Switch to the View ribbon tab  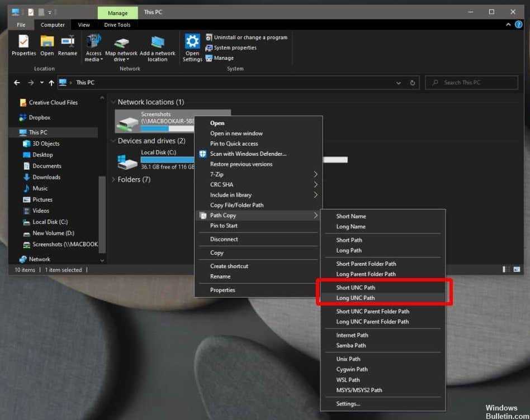(84, 25)
